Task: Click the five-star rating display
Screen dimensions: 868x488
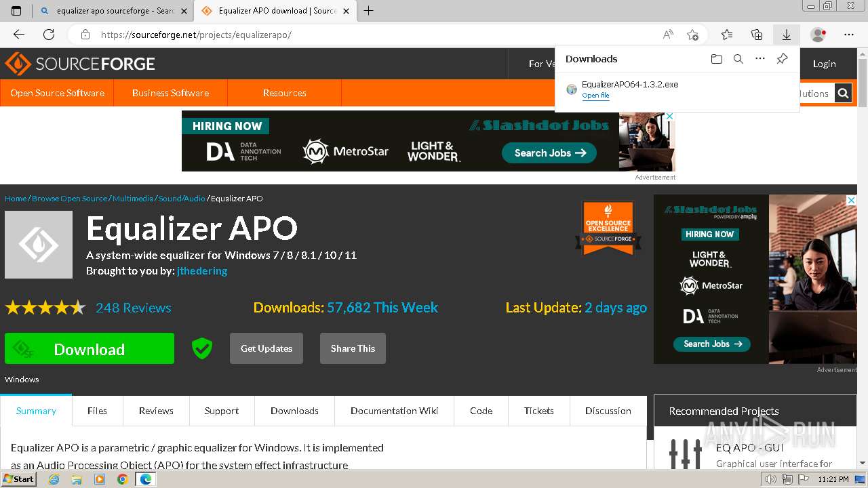Action: click(45, 308)
